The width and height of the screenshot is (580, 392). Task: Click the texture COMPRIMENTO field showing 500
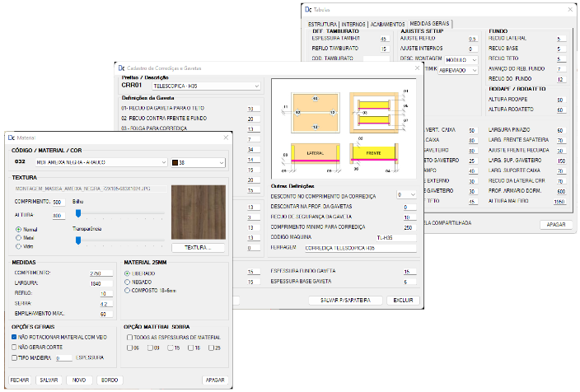click(58, 203)
